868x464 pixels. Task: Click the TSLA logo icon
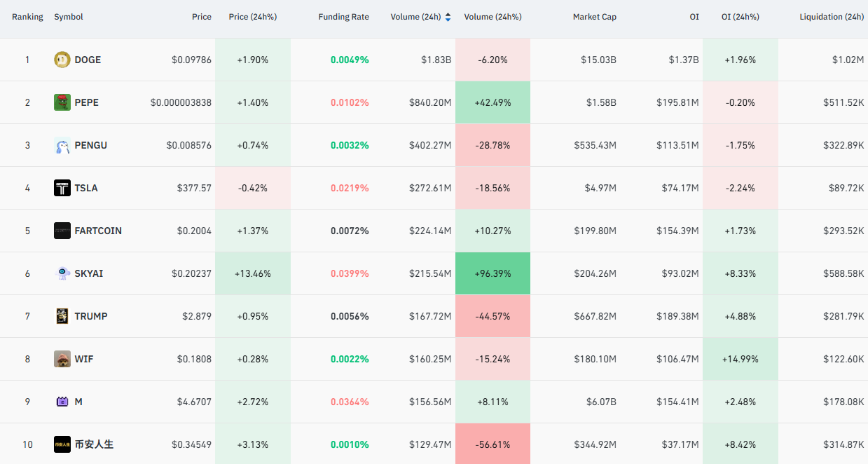(62, 188)
